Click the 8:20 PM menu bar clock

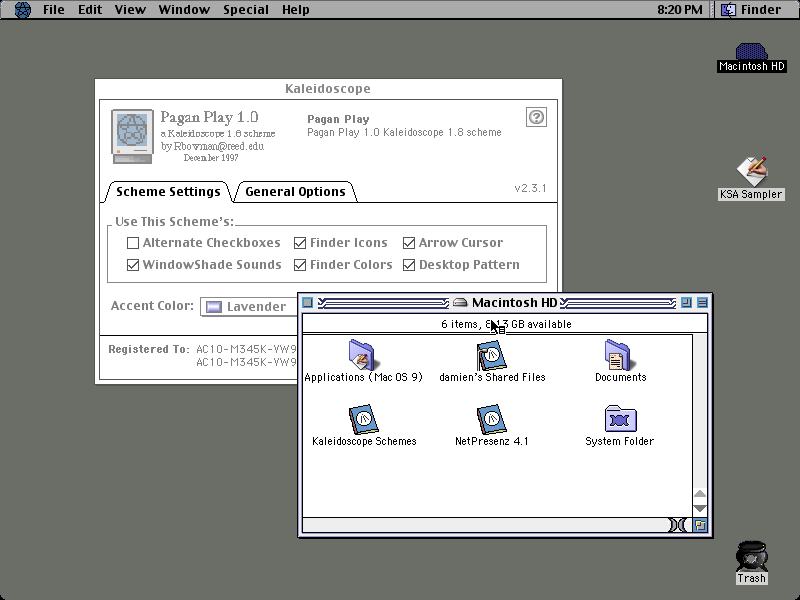[x=680, y=10]
